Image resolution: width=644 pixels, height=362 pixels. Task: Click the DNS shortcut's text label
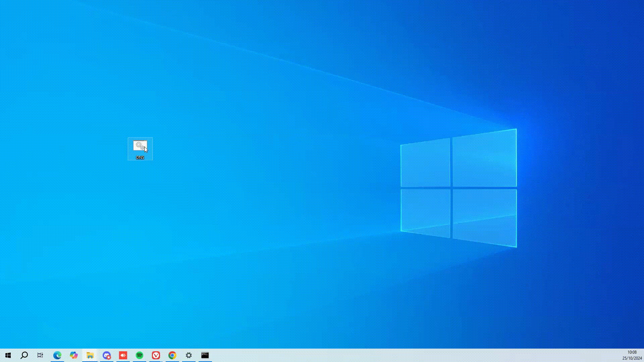(x=140, y=158)
